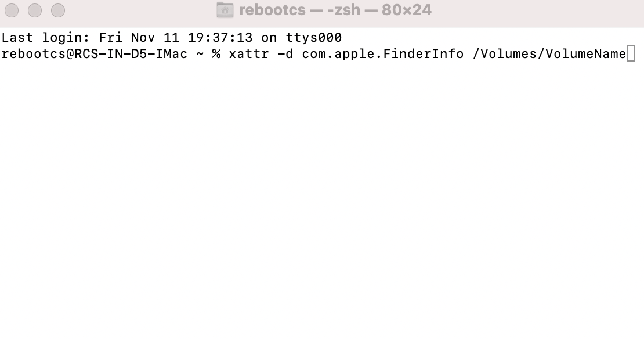This screenshot has width=644, height=339.
Task: Click the "%" prompt symbol
Action: tap(216, 54)
